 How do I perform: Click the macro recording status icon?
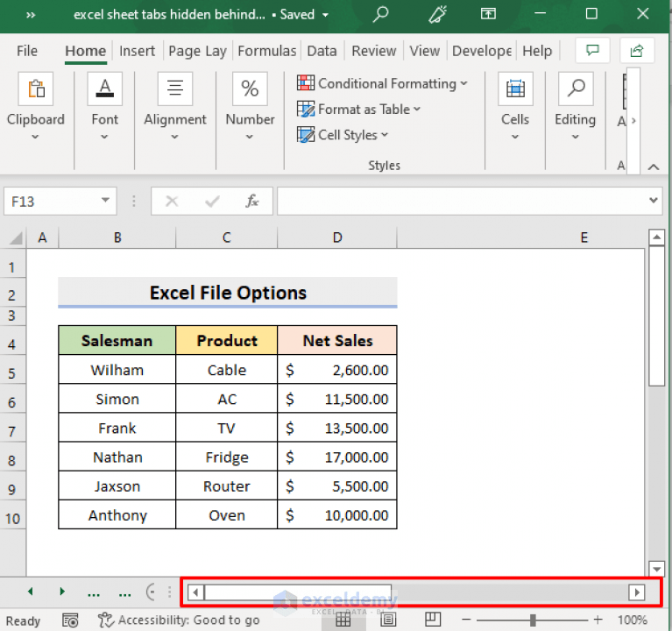[70, 620]
